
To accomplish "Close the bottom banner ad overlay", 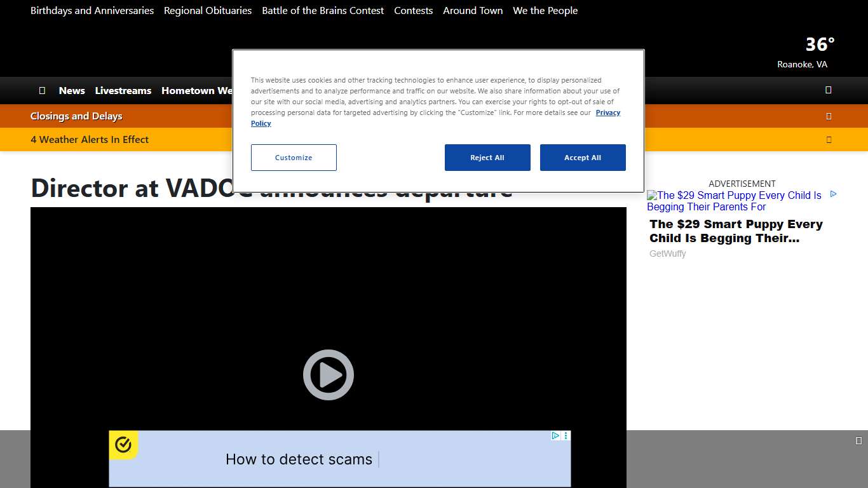I will pos(858,441).
